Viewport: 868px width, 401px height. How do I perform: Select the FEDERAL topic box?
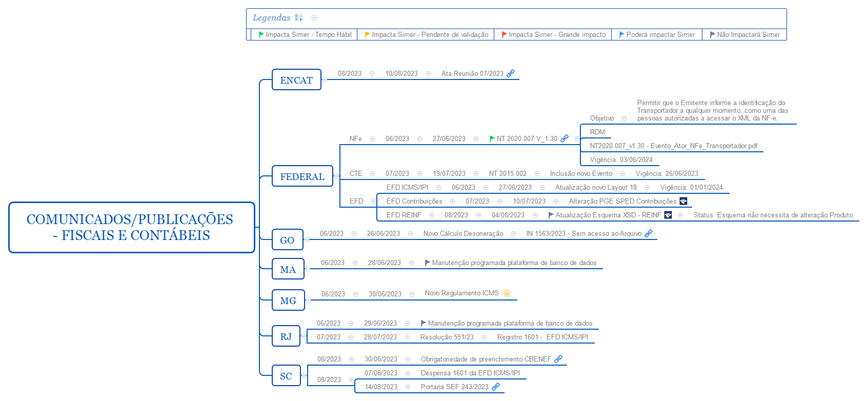(x=302, y=176)
